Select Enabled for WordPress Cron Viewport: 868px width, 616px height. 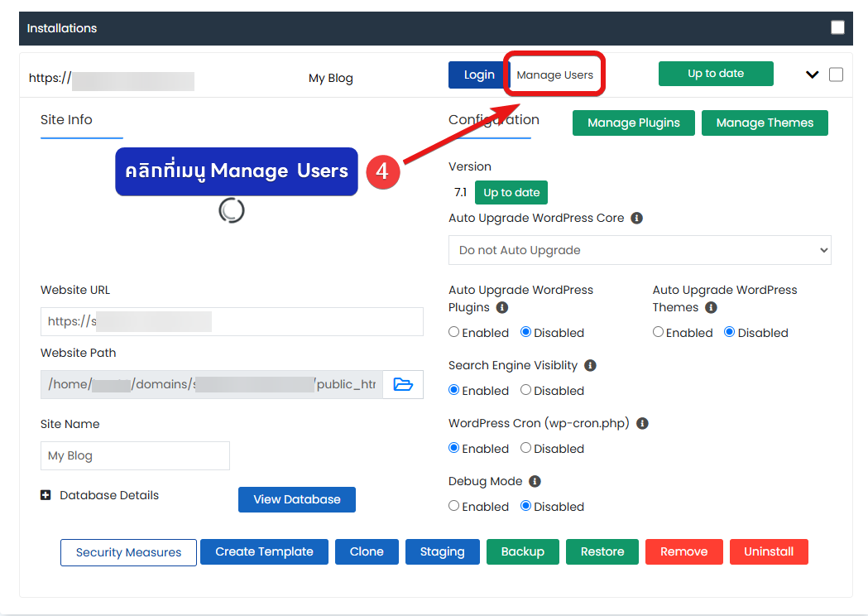(454, 448)
